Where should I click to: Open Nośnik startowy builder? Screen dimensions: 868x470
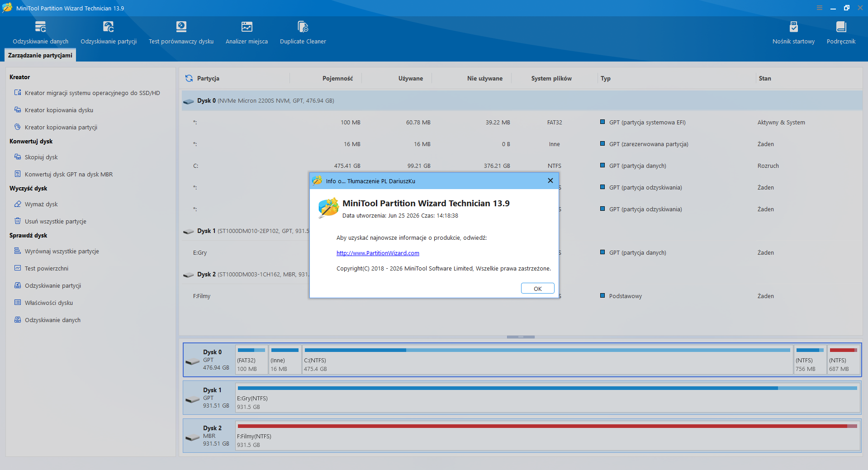(x=793, y=27)
